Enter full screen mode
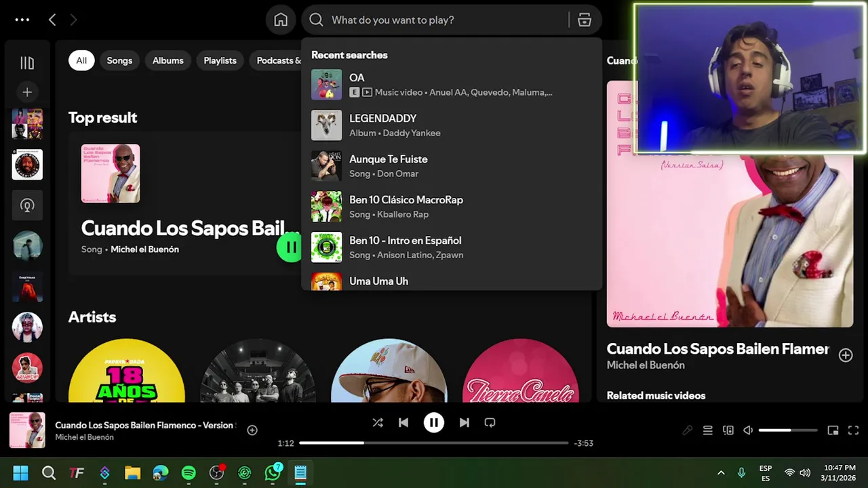The image size is (868, 488). pyautogui.click(x=854, y=430)
